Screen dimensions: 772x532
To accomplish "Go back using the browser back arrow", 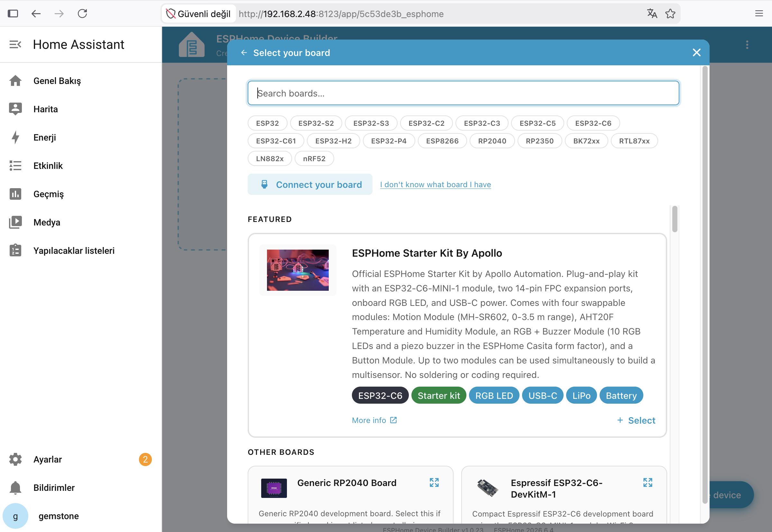I will pos(36,14).
